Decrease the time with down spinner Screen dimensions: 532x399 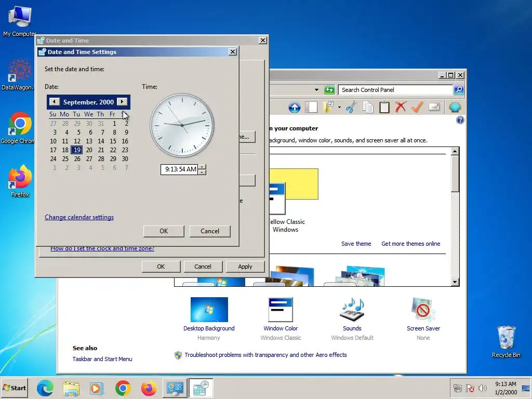(202, 172)
